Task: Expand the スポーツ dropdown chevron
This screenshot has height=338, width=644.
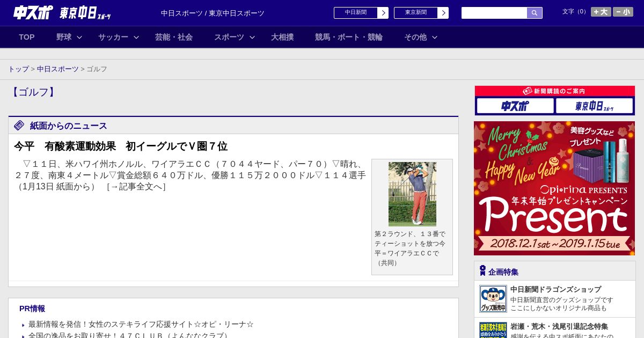Action: [x=252, y=38]
